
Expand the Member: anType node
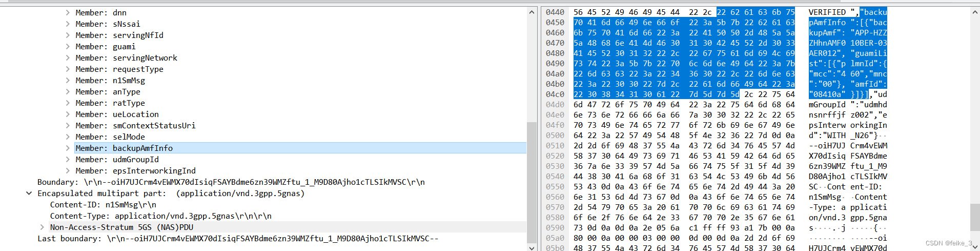click(x=68, y=91)
